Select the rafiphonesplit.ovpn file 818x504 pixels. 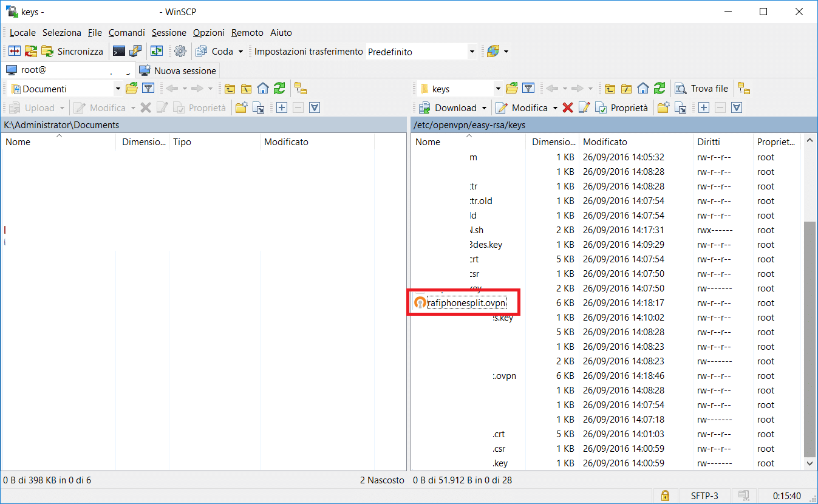[x=466, y=303]
